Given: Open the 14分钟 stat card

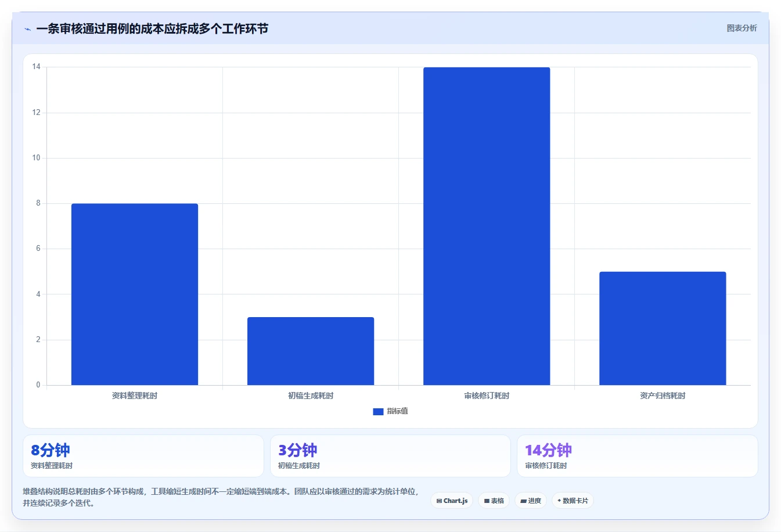Looking at the screenshot, I should coord(638,456).
